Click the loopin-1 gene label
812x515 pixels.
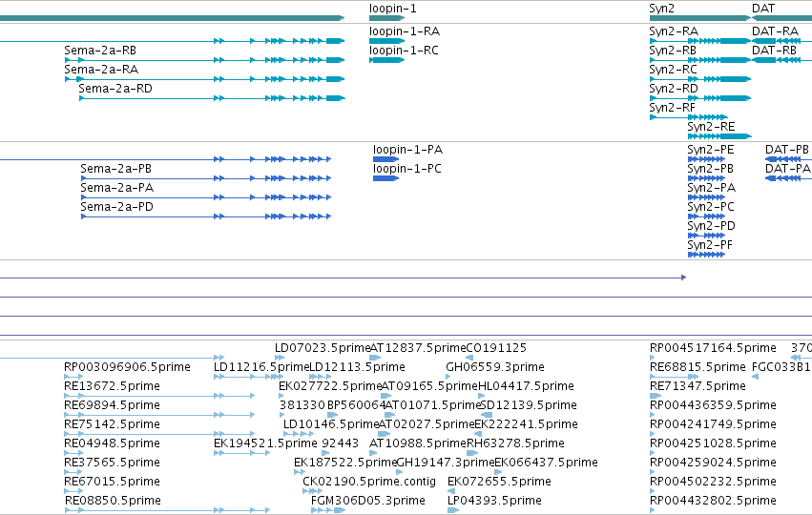(x=392, y=9)
